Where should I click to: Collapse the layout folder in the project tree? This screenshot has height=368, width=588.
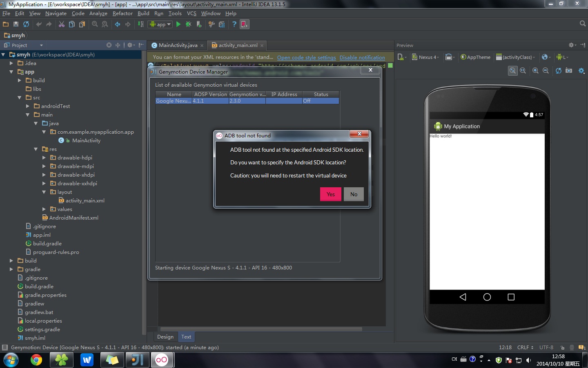(x=44, y=192)
